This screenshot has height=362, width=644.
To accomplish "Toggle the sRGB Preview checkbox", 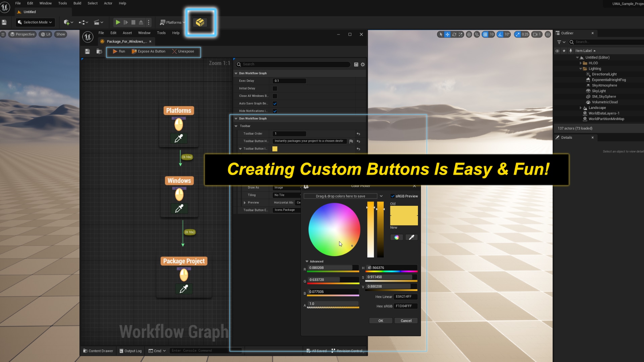I will (x=392, y=196).
